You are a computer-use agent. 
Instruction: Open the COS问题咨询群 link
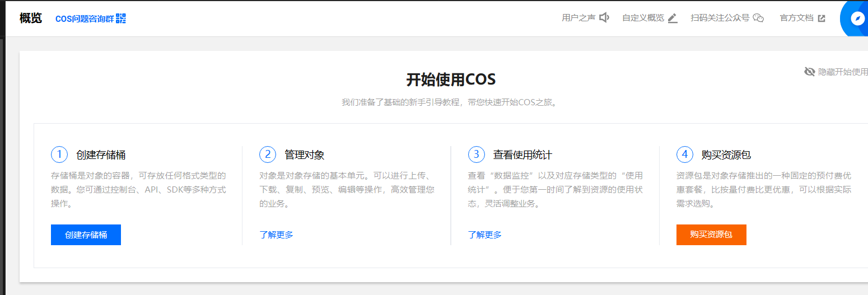point(85,18)
